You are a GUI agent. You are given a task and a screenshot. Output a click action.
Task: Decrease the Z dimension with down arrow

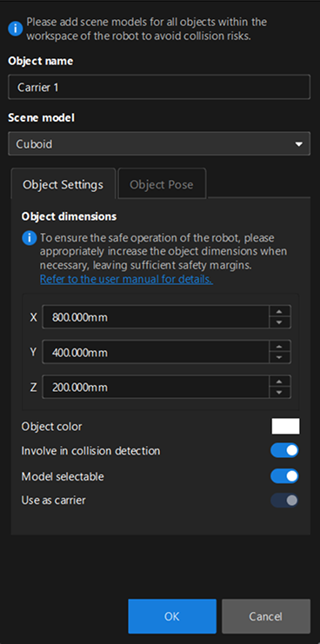(x=280, y=393)
